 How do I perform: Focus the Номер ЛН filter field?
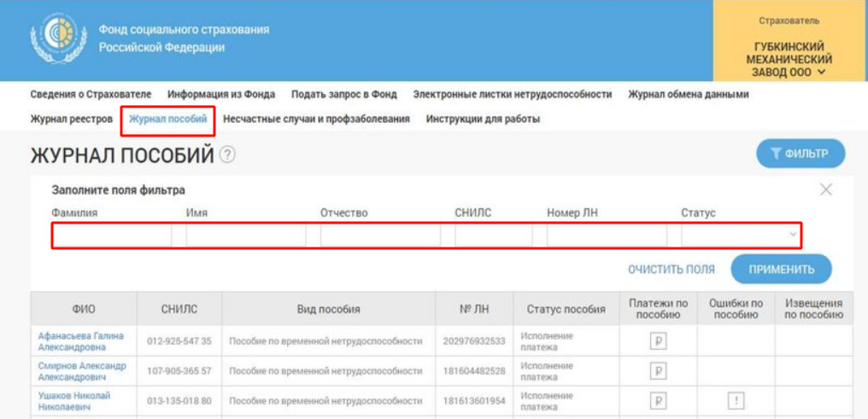click(607, 236)
